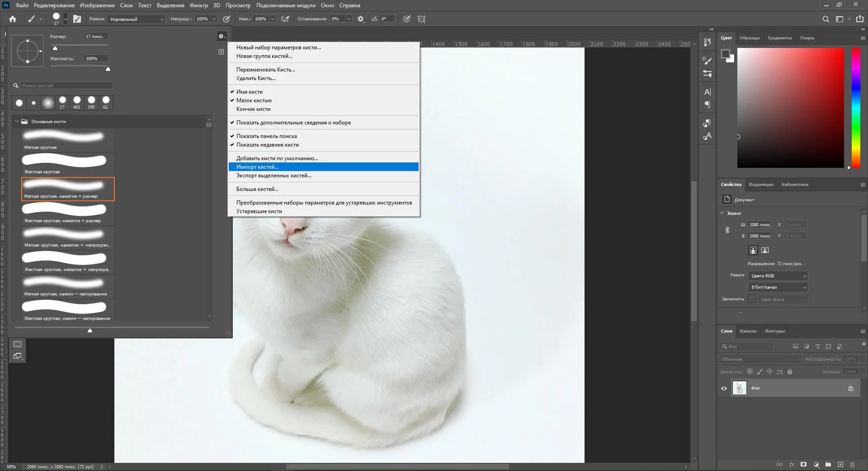Open the Фильтр menu
The width and height of the screenshot is (868, 471).
click(198, 5)
